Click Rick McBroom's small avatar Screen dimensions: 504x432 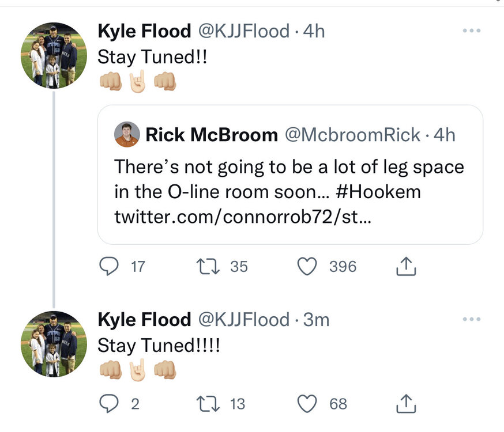click(x=126, y=135)
